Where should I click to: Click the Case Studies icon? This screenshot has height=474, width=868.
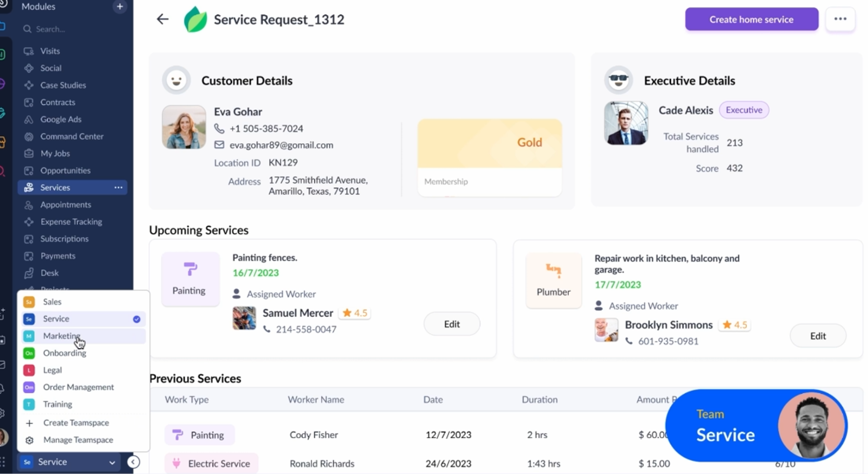29,85
